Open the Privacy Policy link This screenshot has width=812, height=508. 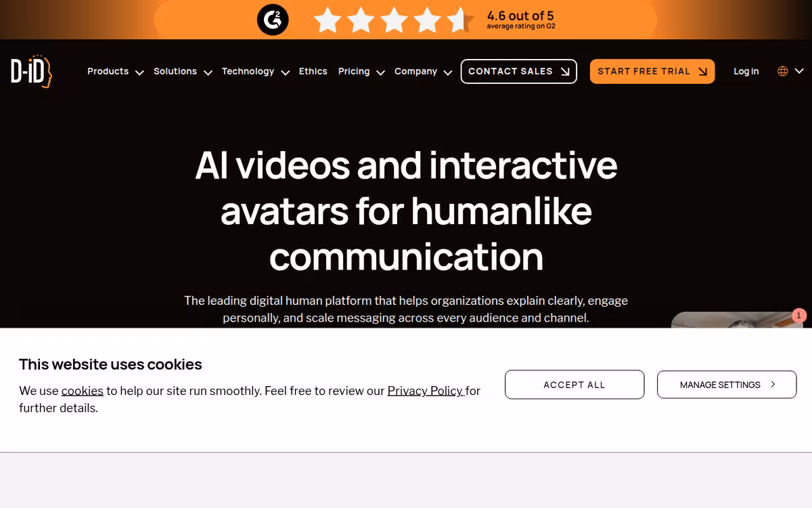click(425, 391)
